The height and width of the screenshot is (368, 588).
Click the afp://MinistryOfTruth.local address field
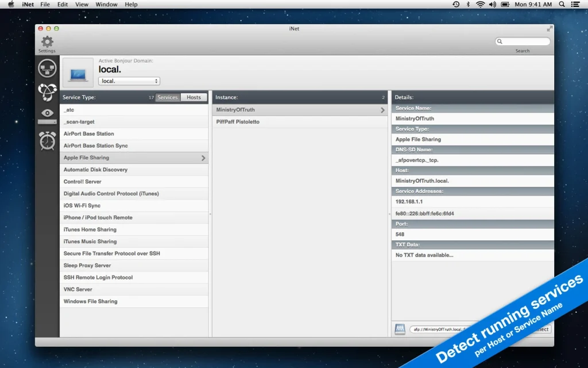[454, 329]
